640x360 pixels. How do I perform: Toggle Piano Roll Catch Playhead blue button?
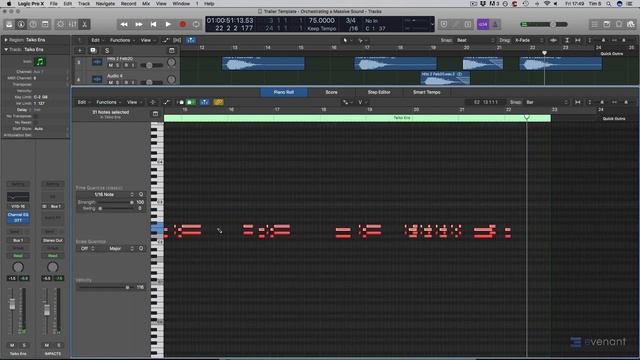click(204, 102)
